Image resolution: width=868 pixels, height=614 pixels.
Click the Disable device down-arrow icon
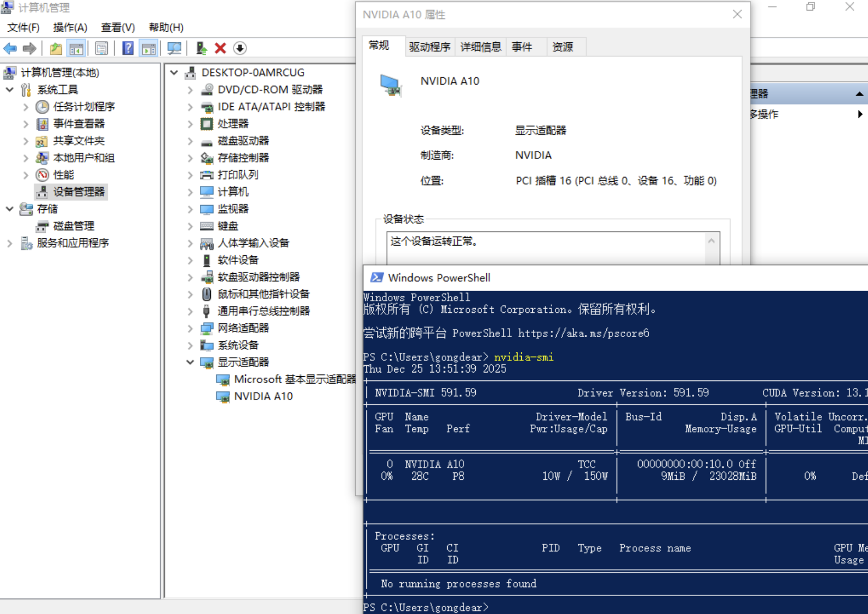click(x=240, y=49)
